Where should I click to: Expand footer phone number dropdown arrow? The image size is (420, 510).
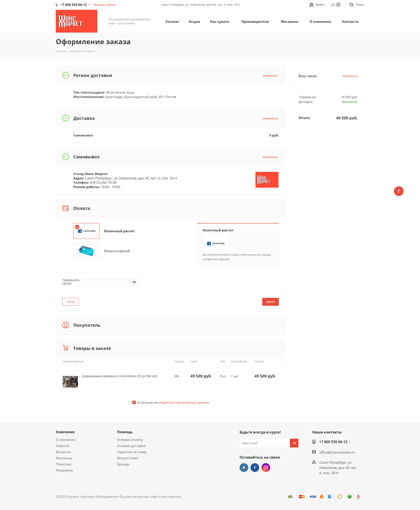(x=349, y=442)
